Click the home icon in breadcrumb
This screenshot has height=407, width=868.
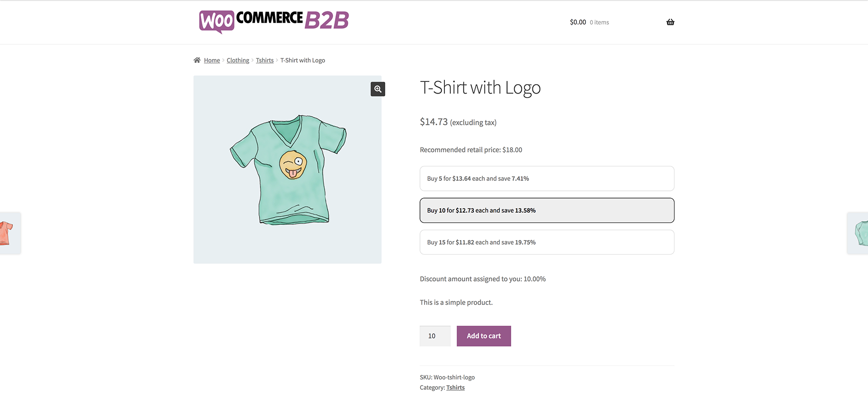(x=197, y=60)
